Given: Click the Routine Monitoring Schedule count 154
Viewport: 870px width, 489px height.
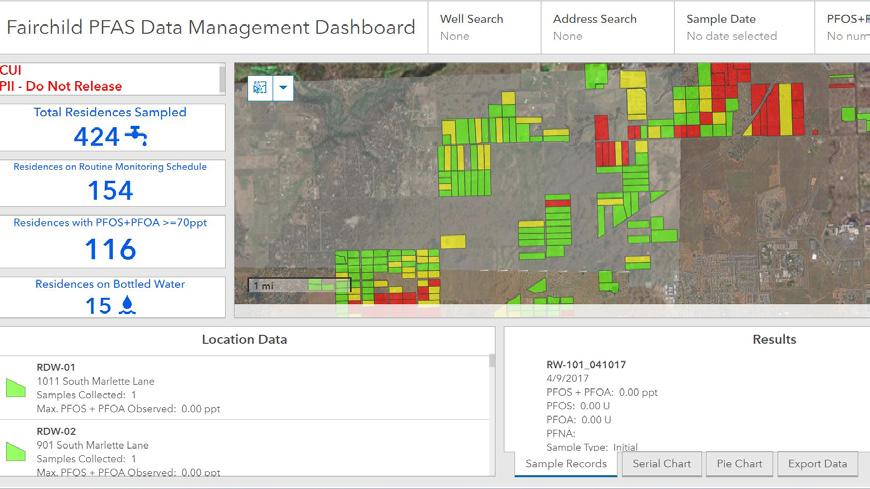Looking at the screenshot, I should point(110,191).
